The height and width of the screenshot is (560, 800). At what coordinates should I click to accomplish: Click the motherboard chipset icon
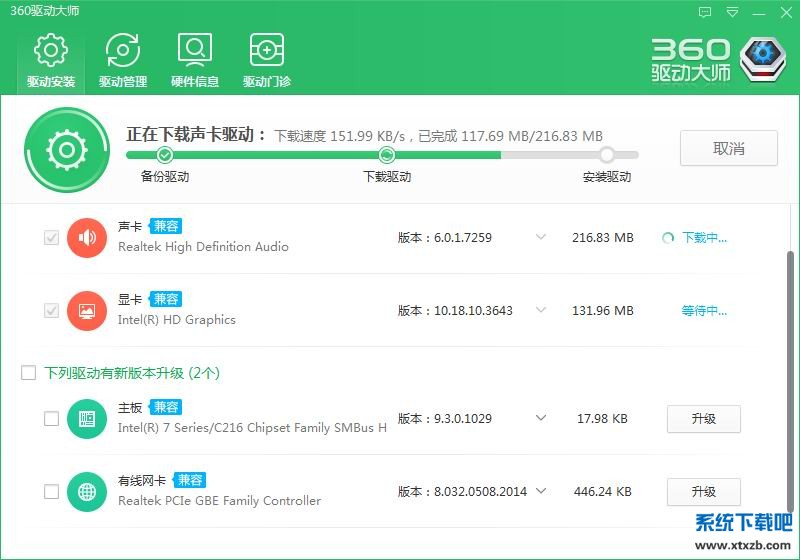tap(87, 419)
